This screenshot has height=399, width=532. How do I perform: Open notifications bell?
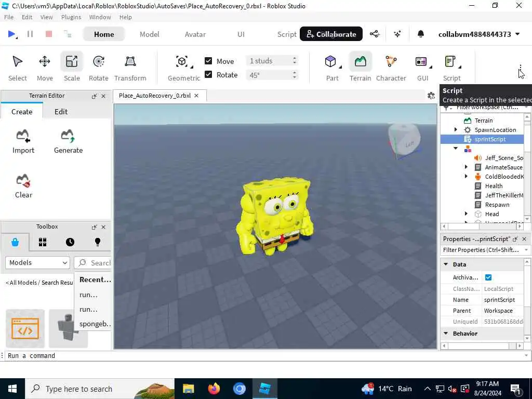421,34
